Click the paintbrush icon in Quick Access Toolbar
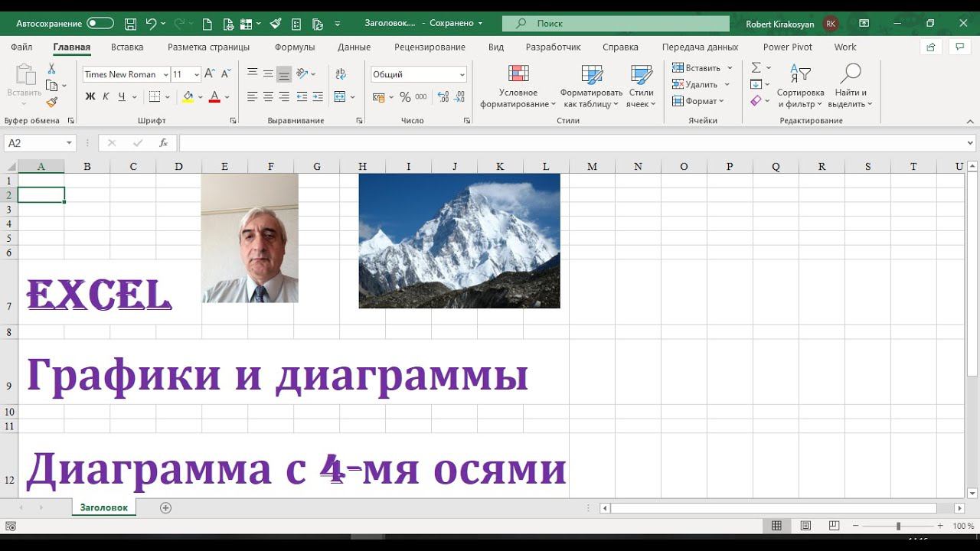The width and height of the screenshot is (980, 551). [x=276, y=23]
